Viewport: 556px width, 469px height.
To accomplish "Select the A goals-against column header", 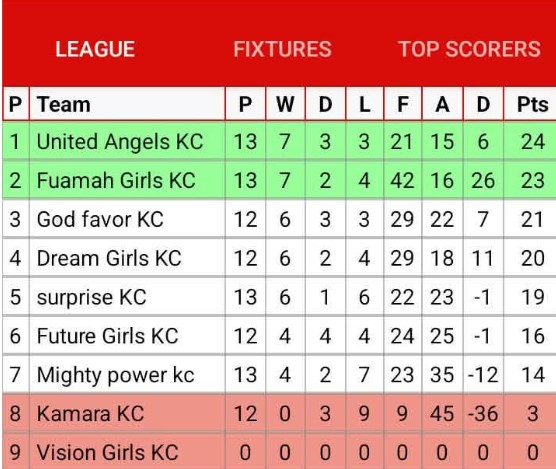I will point(442,104).
